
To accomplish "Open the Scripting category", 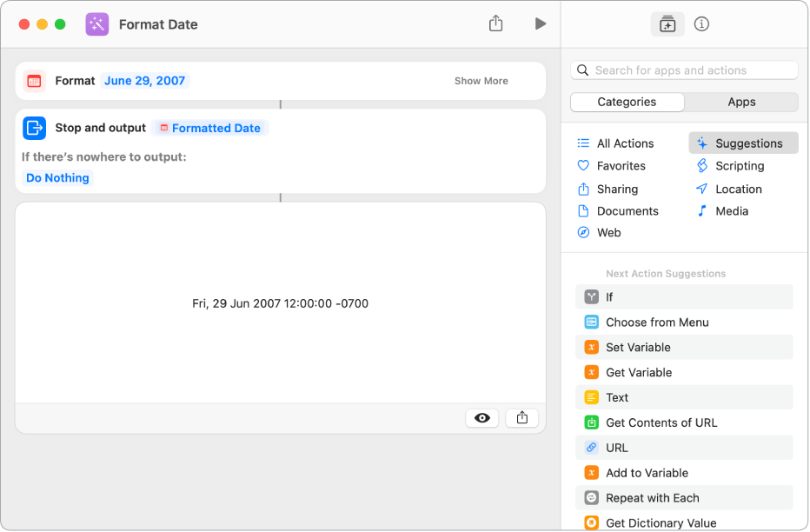I will (739, 166).
